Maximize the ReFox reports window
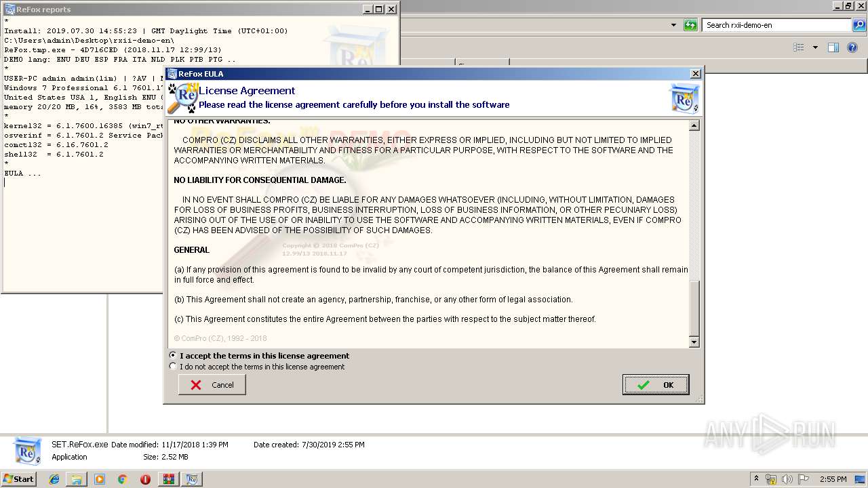This screenshot has height=488, width=868. 379,9
